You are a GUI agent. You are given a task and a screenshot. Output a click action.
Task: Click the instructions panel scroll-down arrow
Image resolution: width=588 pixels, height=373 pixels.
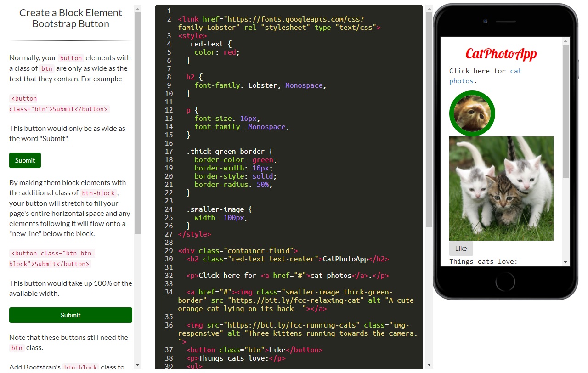pyautogui.click(x=137, y=365)
